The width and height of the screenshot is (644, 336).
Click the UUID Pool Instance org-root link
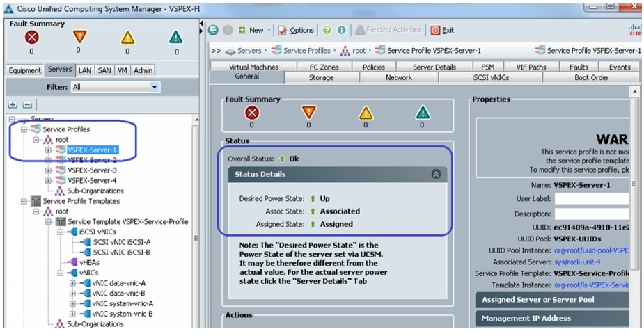(x=591, y=250)
